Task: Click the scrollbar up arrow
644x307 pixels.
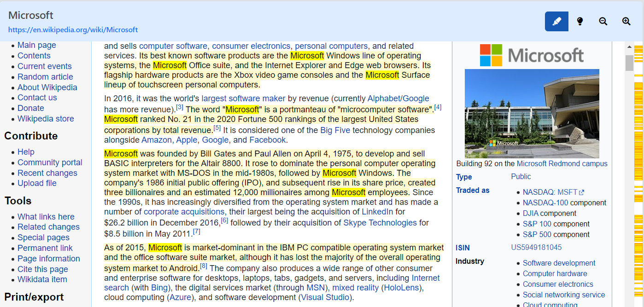Action: coord(629,47)
